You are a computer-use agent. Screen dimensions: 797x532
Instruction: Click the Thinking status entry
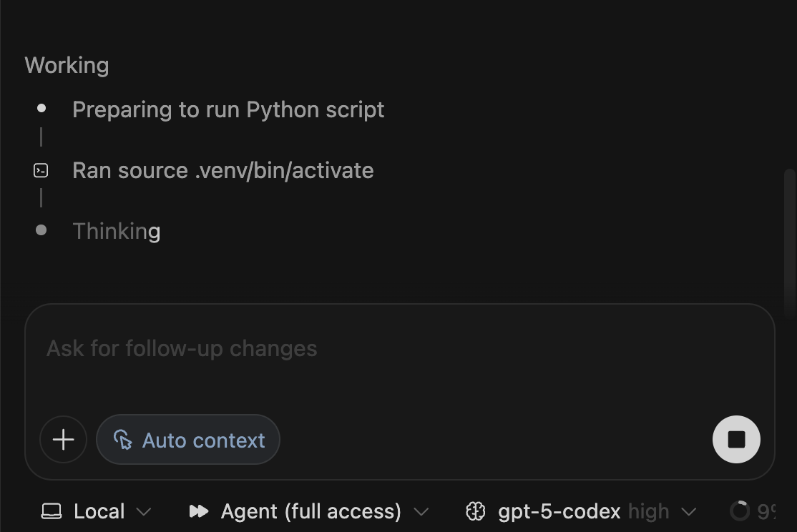(x=117, y=231)
